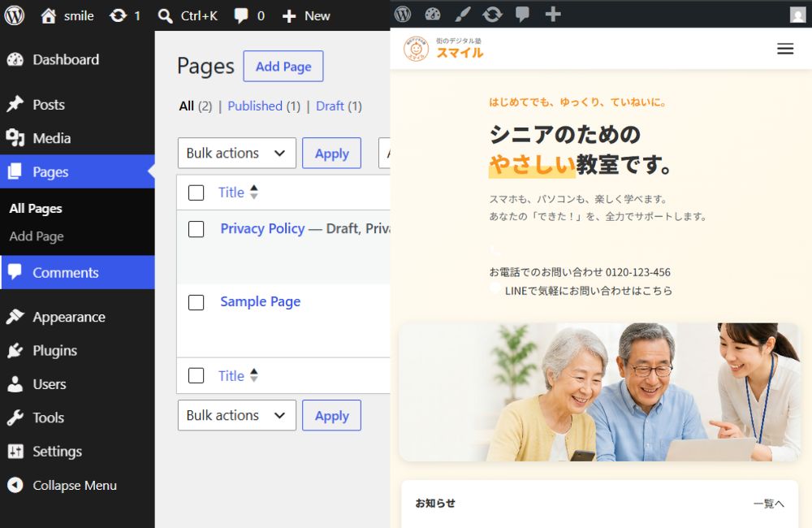
Task: Tick the Privacy Policy row checkbox
Action: point(196,229)
